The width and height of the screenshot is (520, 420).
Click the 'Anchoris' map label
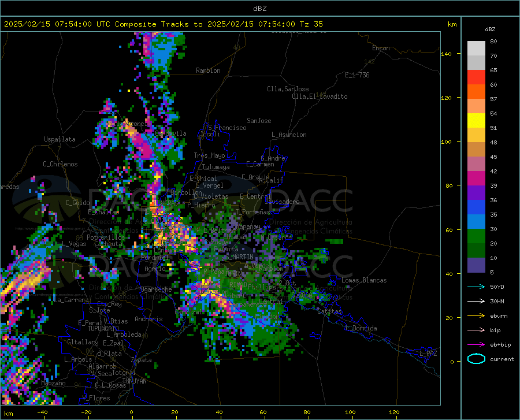(148, 319)
